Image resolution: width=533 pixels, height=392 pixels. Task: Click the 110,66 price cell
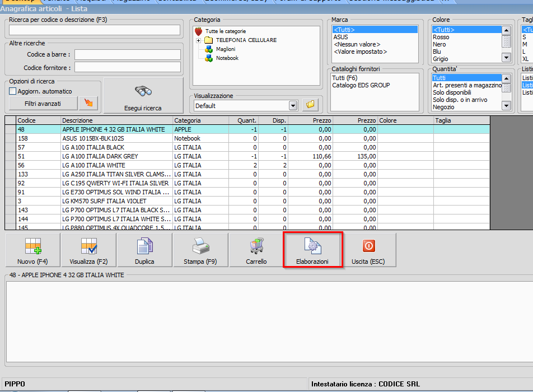tap(310, 156)
